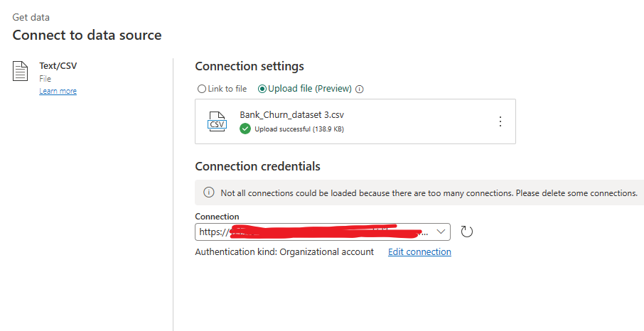Click the Authentication kind: Organizational account text
This screenshot has width=644, height=331.
284,251
